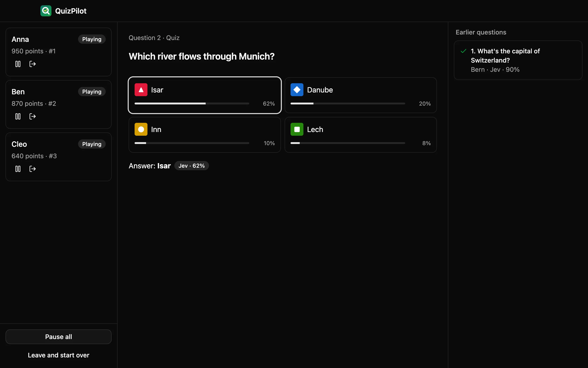Click 'Which river flows through Munich?' heading
The image size is (588, 368).
click(201, 57)
